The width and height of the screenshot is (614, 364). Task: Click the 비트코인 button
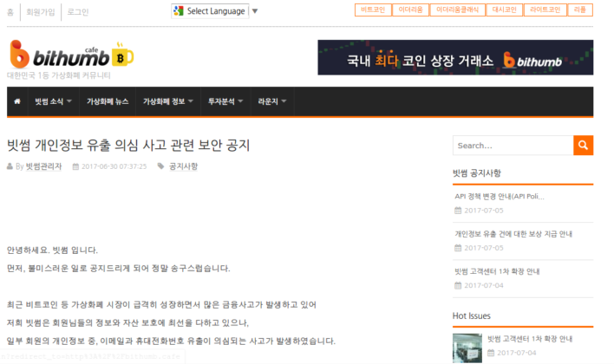pos(373,10)
